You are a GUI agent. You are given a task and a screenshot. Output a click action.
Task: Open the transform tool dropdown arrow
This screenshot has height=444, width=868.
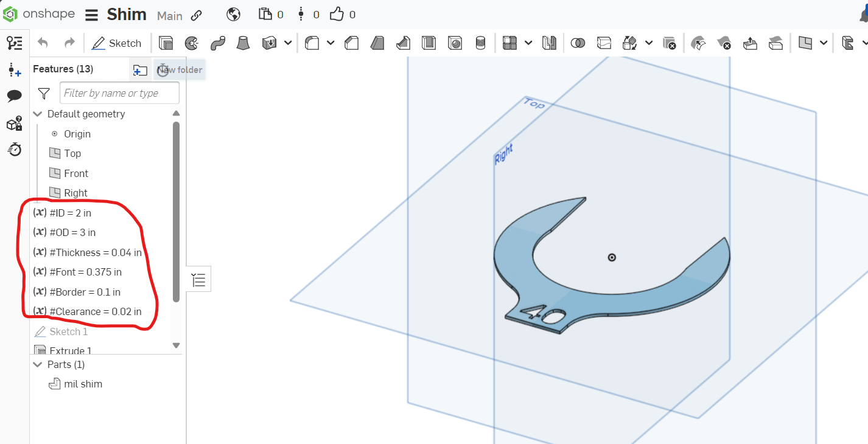point(649,43)
